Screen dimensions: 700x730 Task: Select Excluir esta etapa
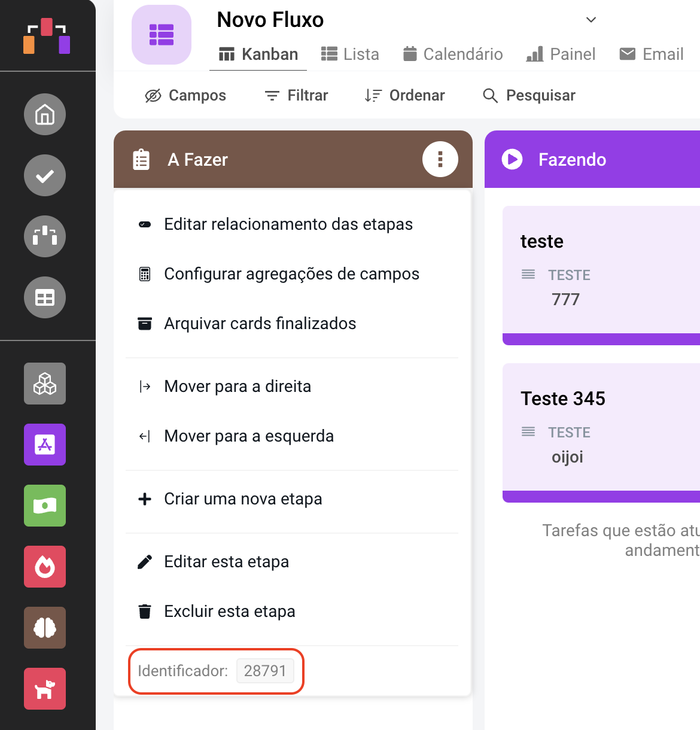pos(229,612)
